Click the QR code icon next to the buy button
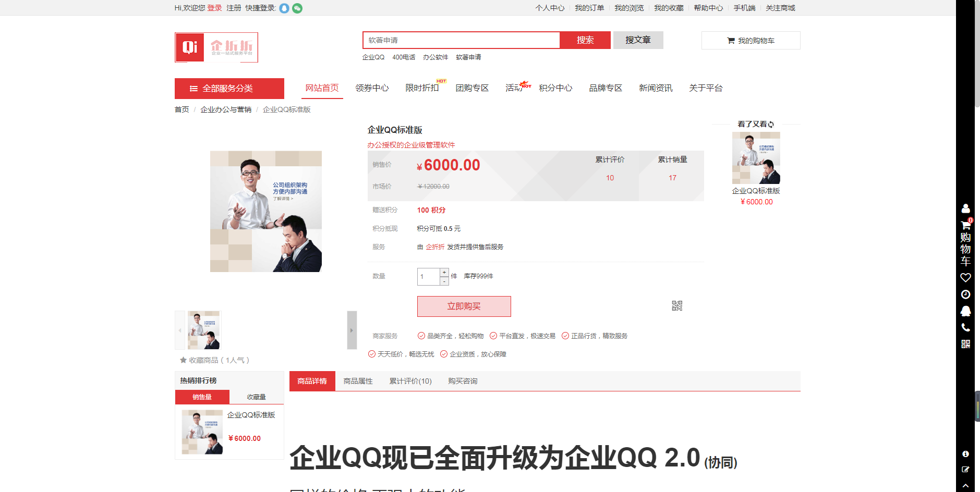This screenshot has height=492, width=980. click(677, 306)
